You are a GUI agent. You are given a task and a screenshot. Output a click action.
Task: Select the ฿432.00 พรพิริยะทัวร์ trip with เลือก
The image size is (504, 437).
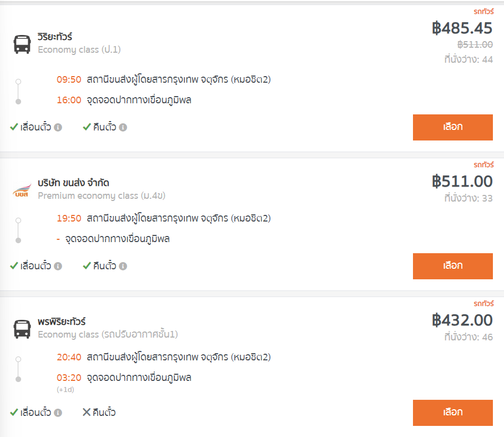click(x=452, y=413)
